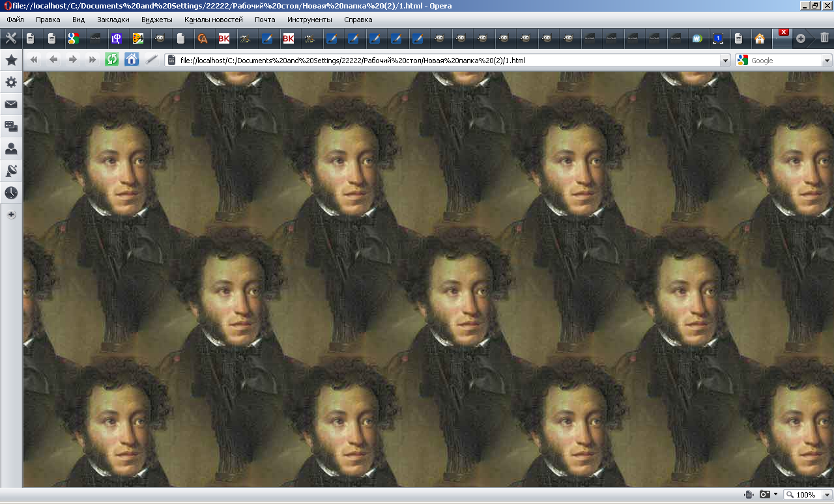Image resolution: width=834 pixels, height=504 pixels.
Task: Click the Google search field
Action: (786, 61)
